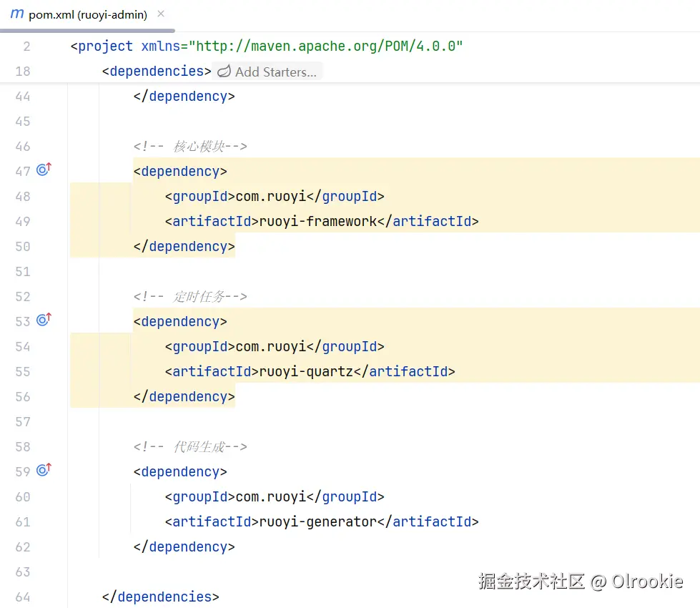Click the Maven icon on pom.xml tab
This screenshot has height=608, width=700.
coord(17,14)
